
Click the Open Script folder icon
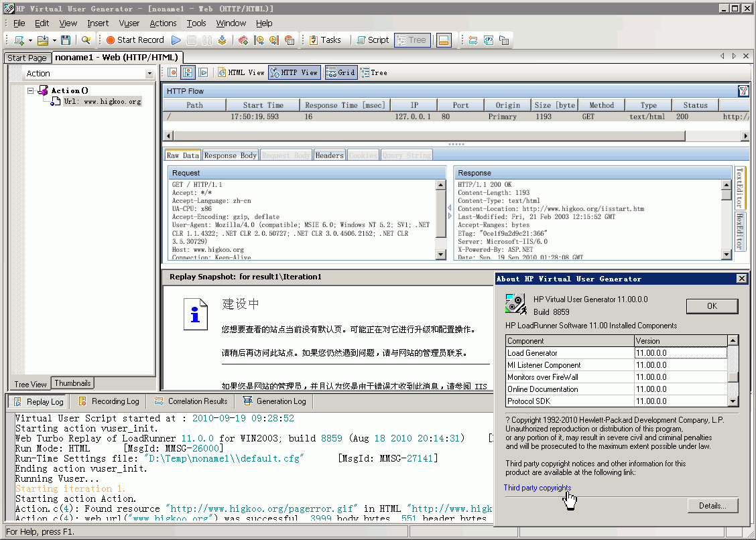[44, 40]
